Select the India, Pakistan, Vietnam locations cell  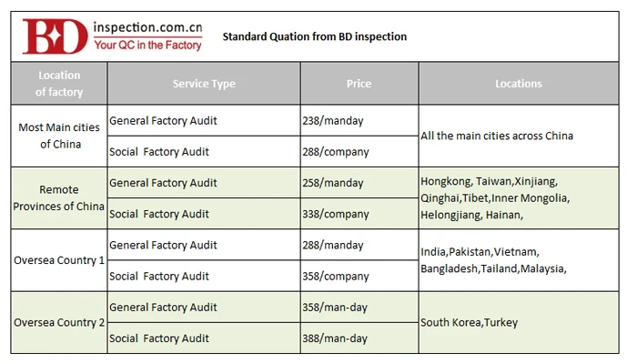tap(493, 260)
